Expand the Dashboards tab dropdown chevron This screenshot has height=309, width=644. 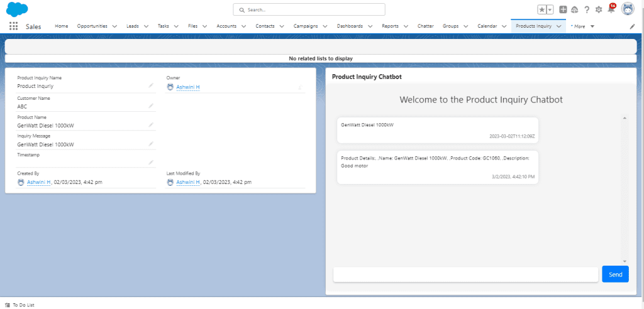click(x=370, y=26)
